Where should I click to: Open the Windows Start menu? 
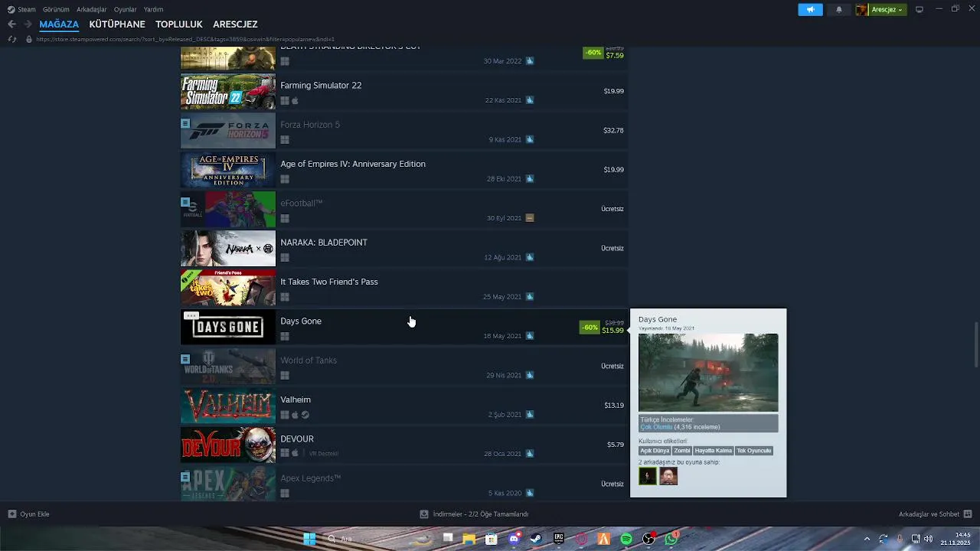(x=309, y=539)
